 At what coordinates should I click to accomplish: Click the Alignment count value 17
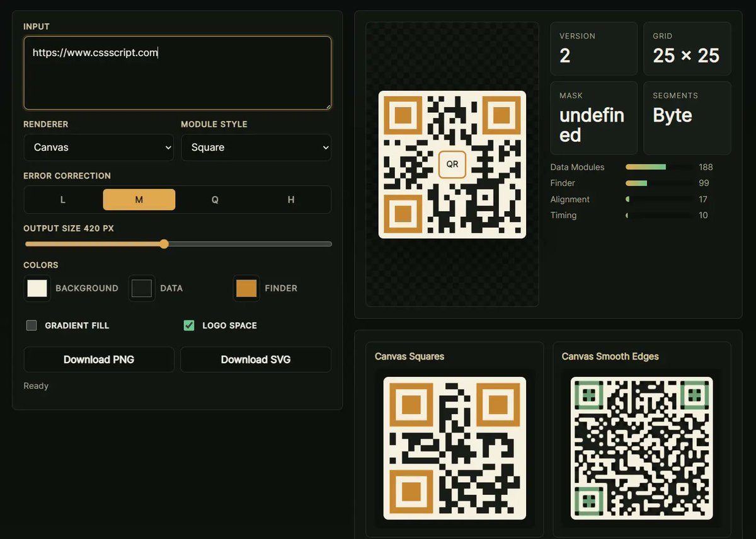coord(703,199)
